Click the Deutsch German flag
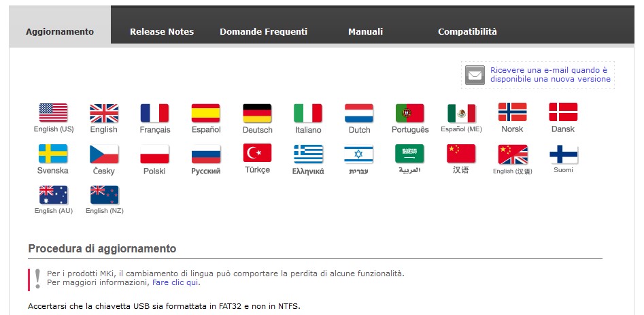The width and height of the screenshot is (644, 315). (x=257, y=114)
